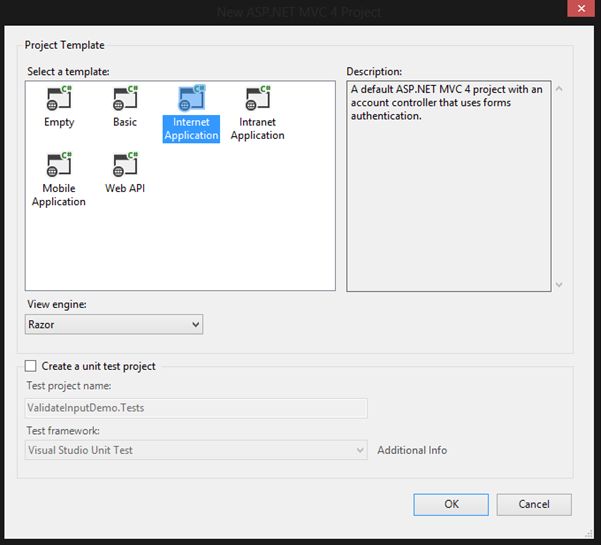Click the description text about forms authentication
This screenshot has width=601, height=545.
(447, 102)
